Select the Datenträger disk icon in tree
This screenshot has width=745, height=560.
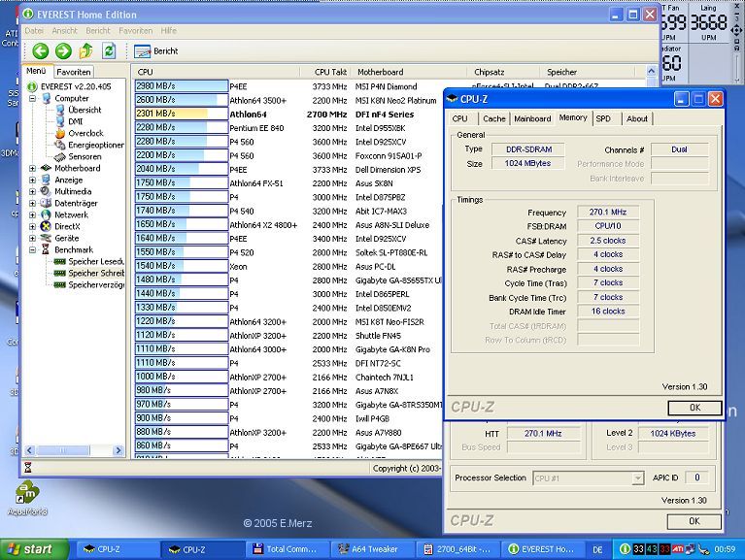(46, 203)
